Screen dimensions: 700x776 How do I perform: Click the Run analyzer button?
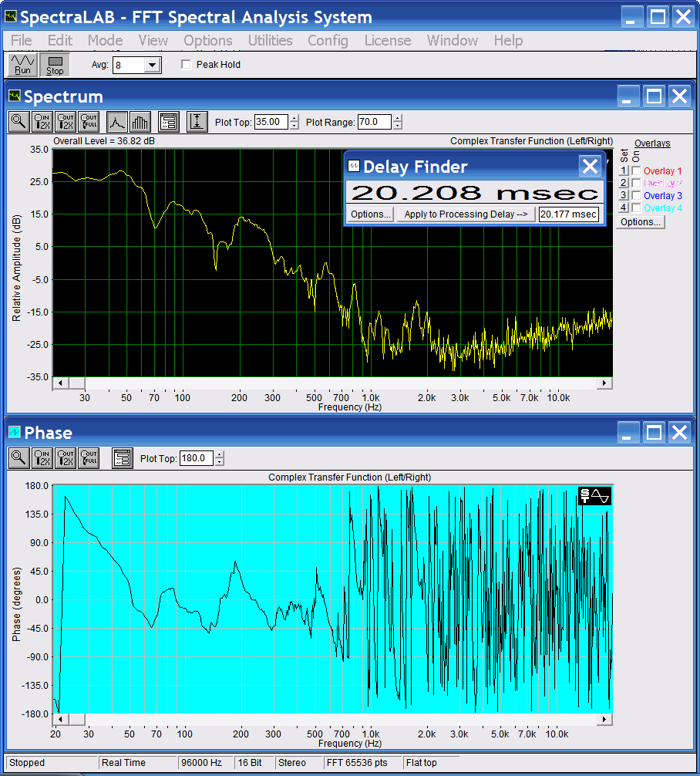[x=22, y=65]
